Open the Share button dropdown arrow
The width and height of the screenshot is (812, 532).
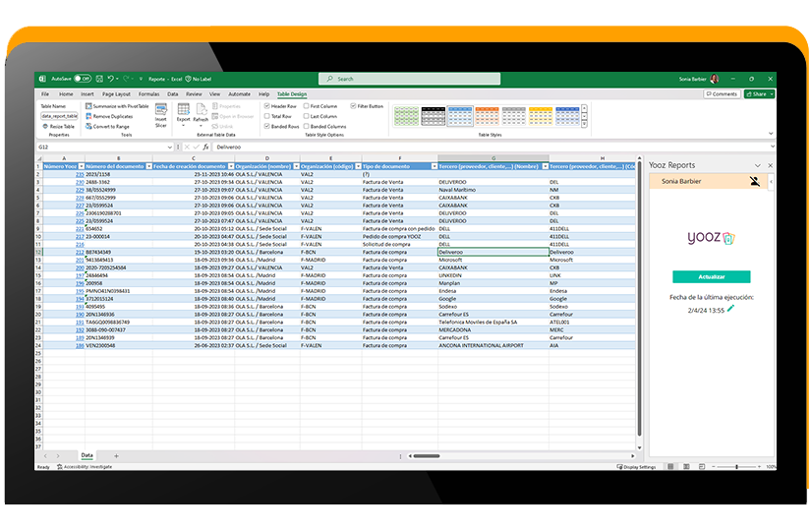click(x=772, y=94)
